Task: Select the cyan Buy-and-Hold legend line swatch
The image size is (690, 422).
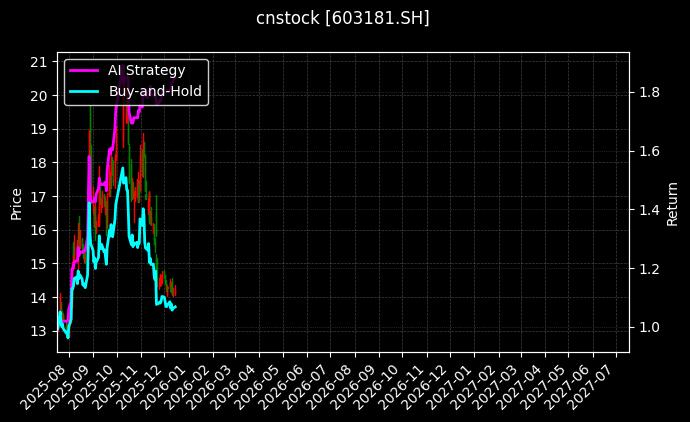Action: click(x=83, y=91)
